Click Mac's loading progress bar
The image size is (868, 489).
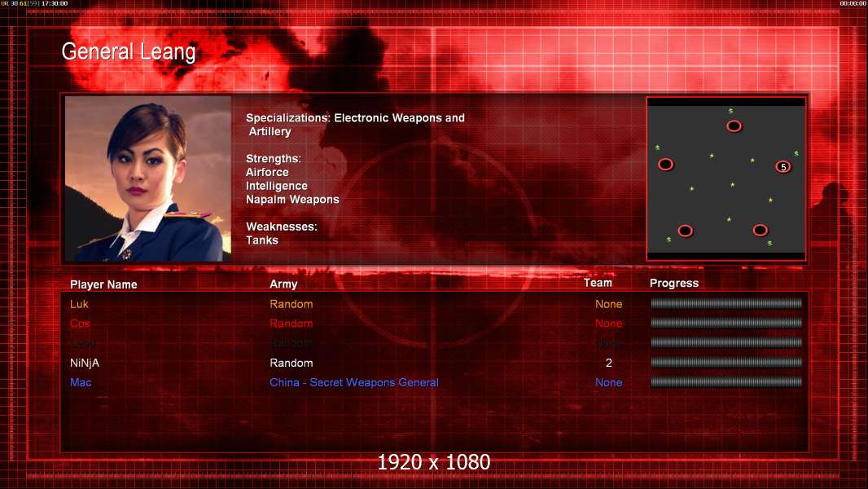[726, 382]
